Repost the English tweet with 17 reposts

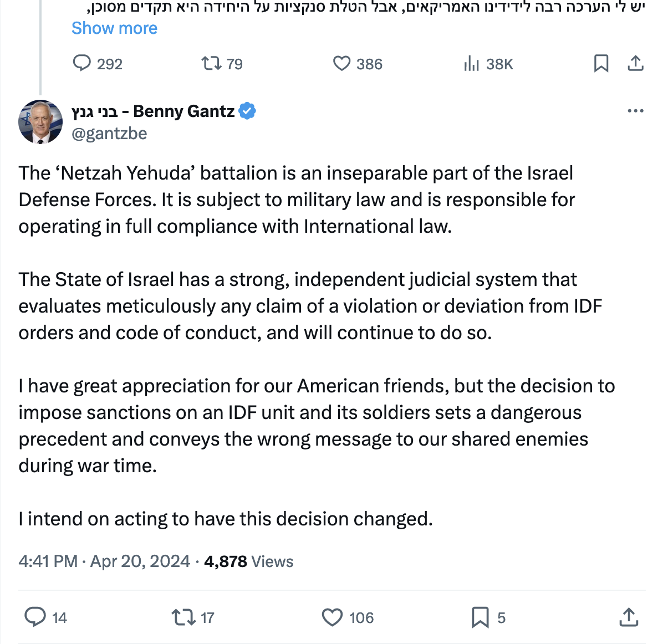181,617
